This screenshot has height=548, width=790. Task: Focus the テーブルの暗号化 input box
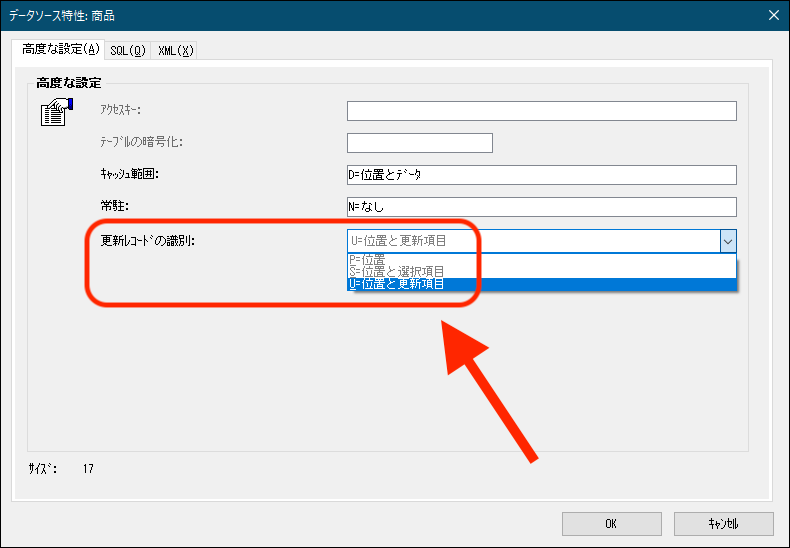pyautogui.click(x=419, y=143)
